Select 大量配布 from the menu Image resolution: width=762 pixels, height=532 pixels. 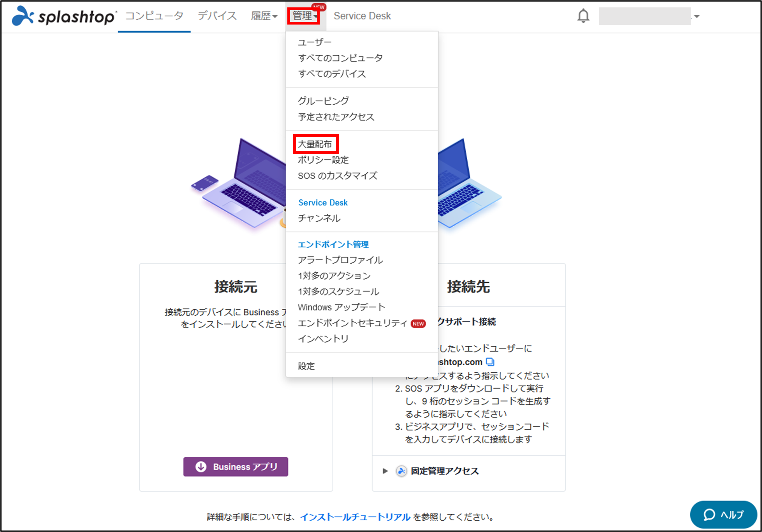pos(315,144)
